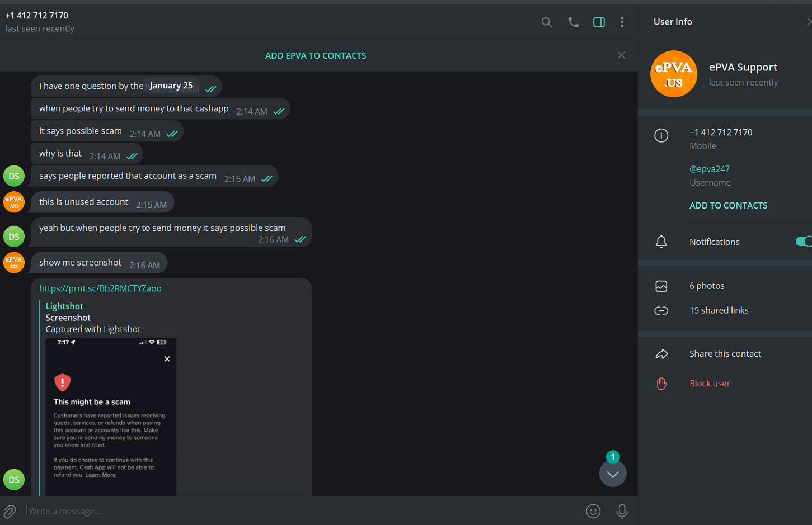Click the notifications bell icon
The width and height of the screenshot is (812, 525).
(661, 242)
